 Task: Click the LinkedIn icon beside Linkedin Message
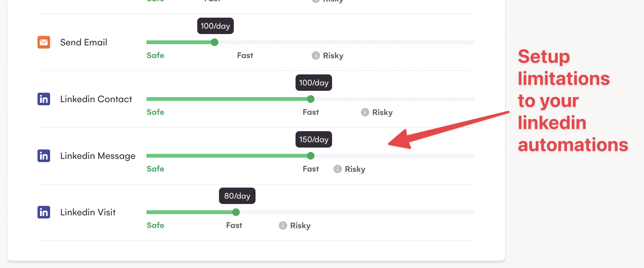[x=44, y=156]
